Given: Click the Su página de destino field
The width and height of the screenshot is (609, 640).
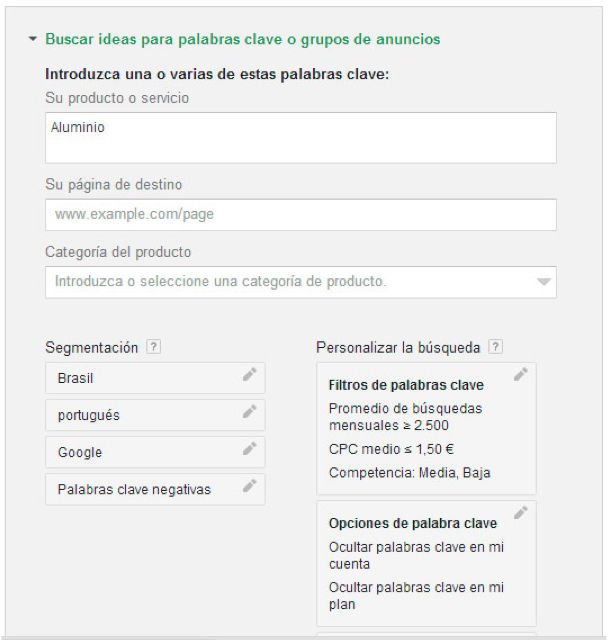Looking at the screenshot, I should [x=300, y=214].
